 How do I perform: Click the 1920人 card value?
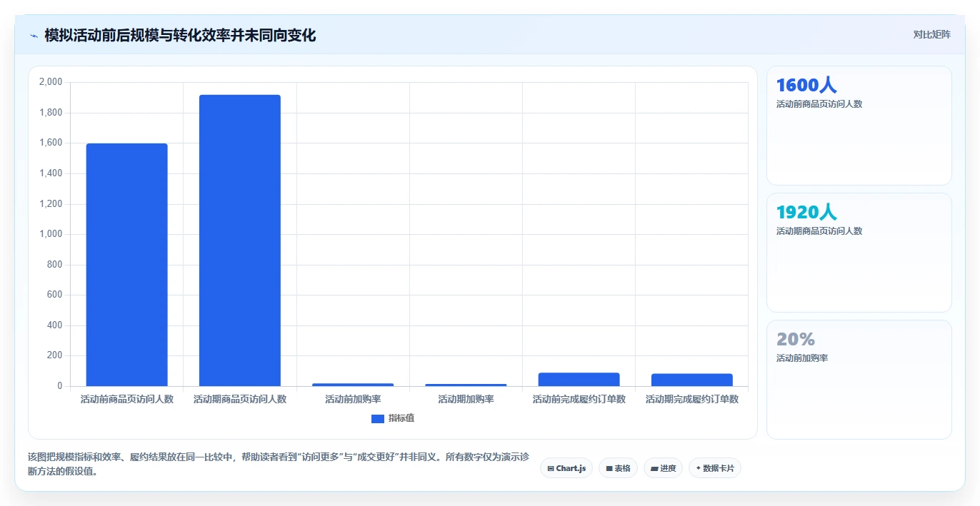coord(806,213)
